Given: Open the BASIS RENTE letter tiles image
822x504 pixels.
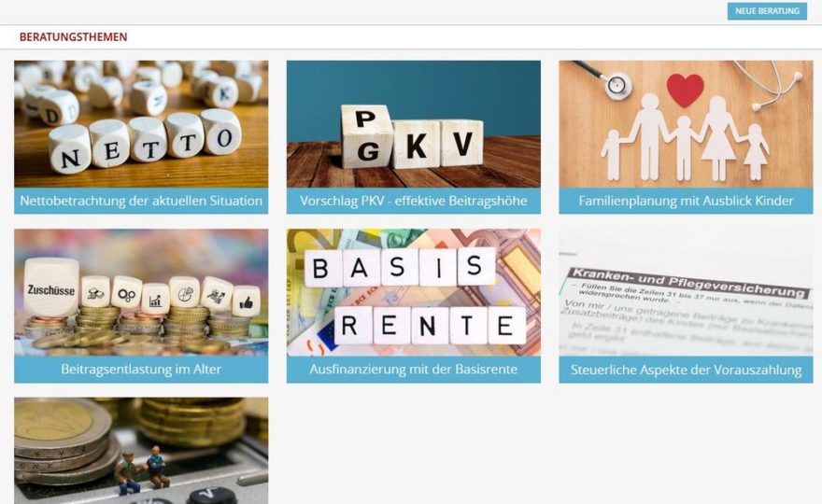Looking at the screenshot, I should (413, 292).
